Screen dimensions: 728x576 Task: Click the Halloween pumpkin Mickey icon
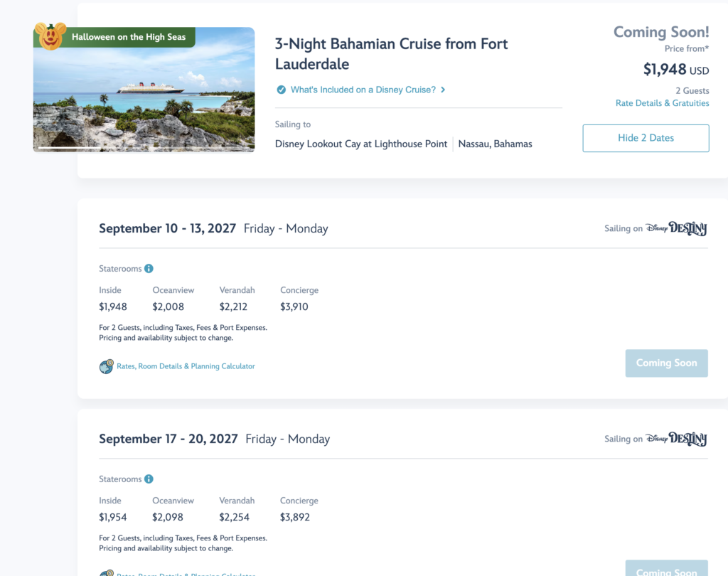(x=50, y=36)
